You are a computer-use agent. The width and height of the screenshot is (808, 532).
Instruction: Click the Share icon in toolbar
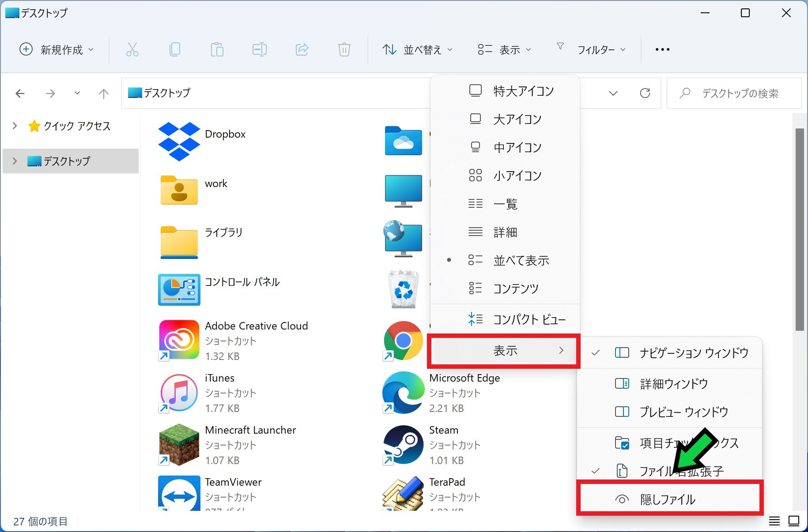(x=302, y=49)
